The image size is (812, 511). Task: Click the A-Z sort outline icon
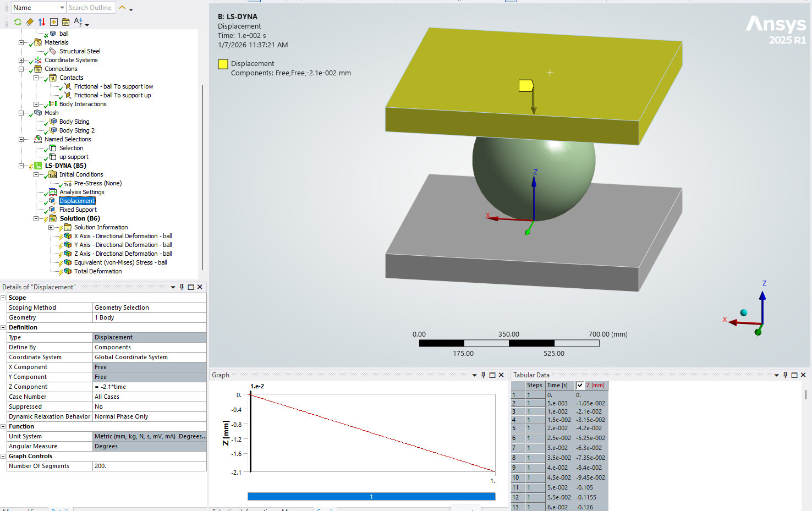(x=78, y=22)
